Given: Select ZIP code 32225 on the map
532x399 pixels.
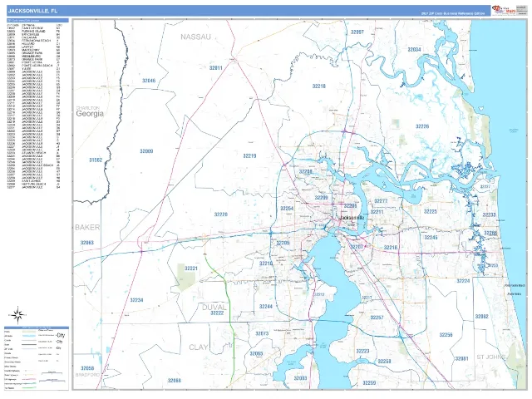Looking at the screenshot, I should click(x=431, y=211).
